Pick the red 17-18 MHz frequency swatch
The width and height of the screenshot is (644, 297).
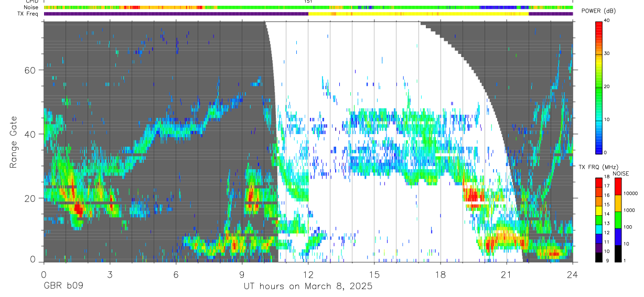coord(598,183)
